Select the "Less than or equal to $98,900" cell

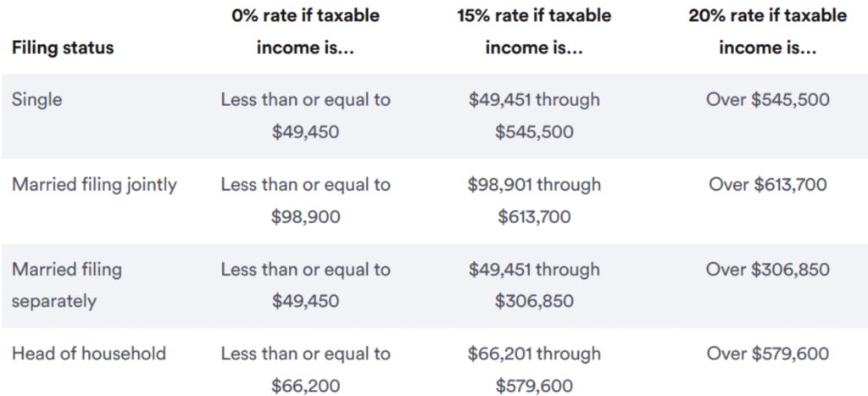coord(305,200)
